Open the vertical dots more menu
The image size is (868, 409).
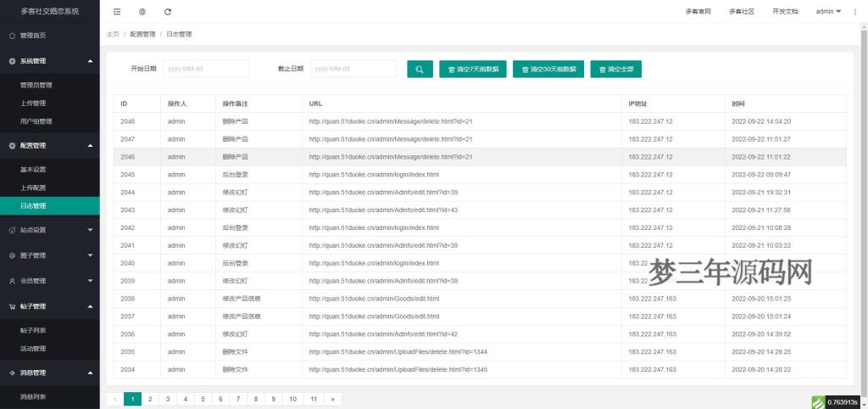pos(855,12)
